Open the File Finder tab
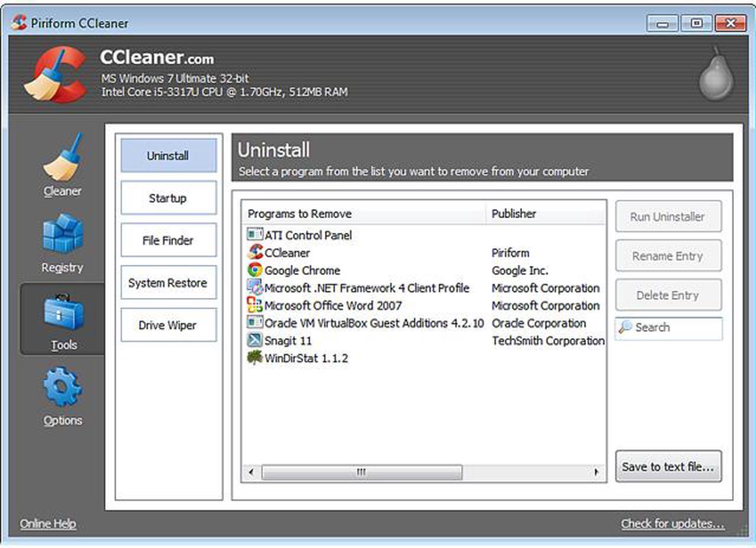Screen dimensions: 756x548 click(168, 241)
